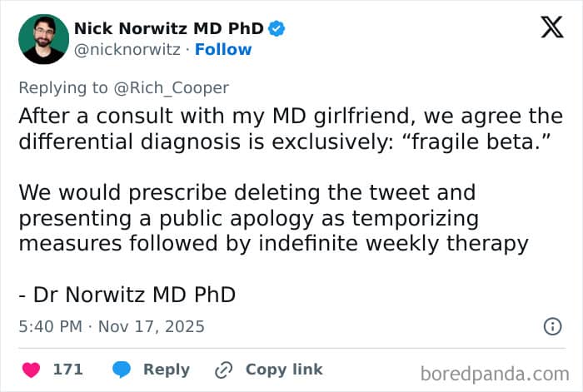Click the Nov 17, 2025 date
The width and height of the screenshot is (583, 392).
coord(152,326)
